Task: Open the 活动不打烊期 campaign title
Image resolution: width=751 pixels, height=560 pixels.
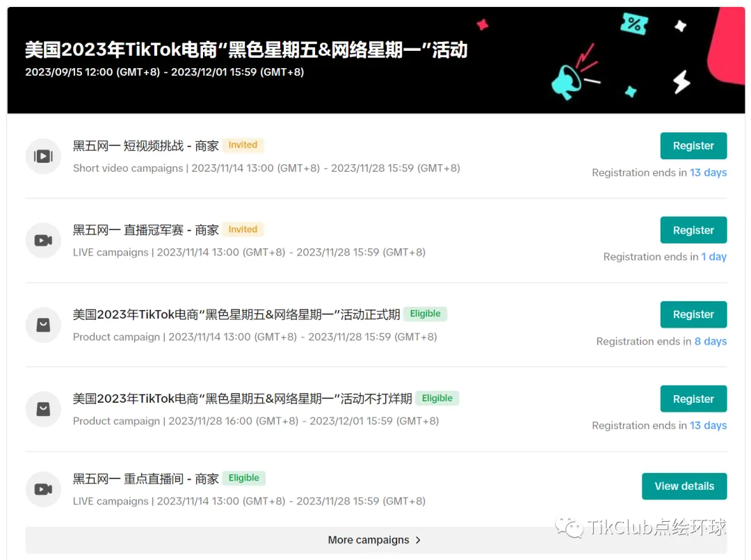Action: click(243, 399)
